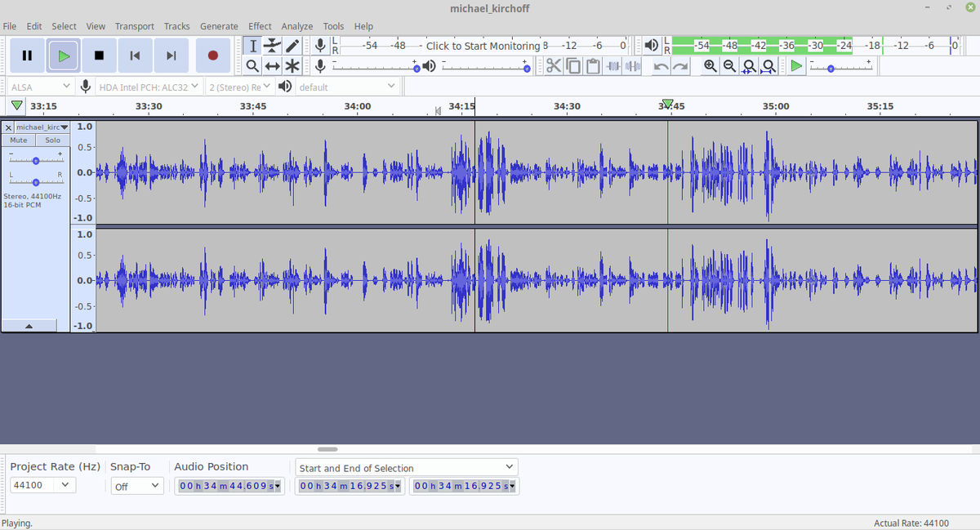980x530 pixels.
Task: Open the Project Rate dropdown
Action: coord(42,485)
